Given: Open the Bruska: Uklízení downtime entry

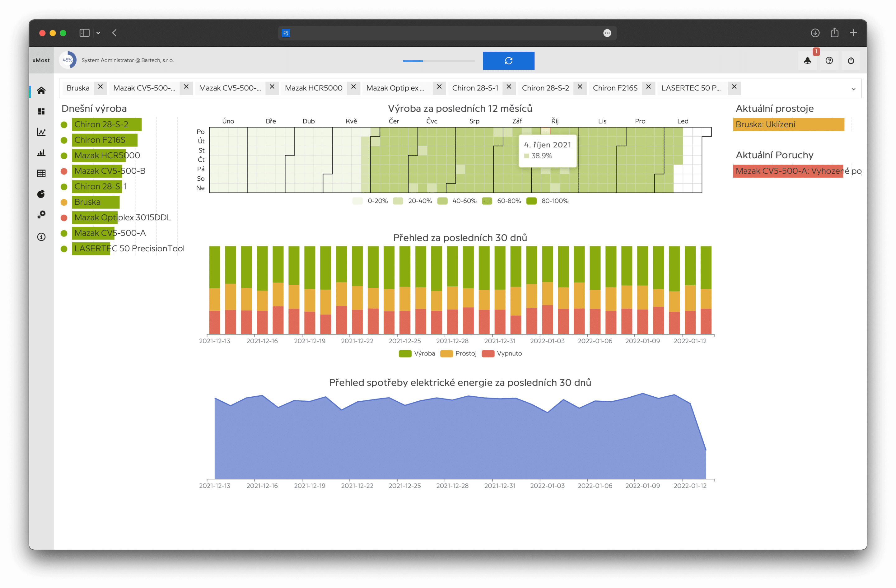Looking at the screenshot, I should [788, 124].
